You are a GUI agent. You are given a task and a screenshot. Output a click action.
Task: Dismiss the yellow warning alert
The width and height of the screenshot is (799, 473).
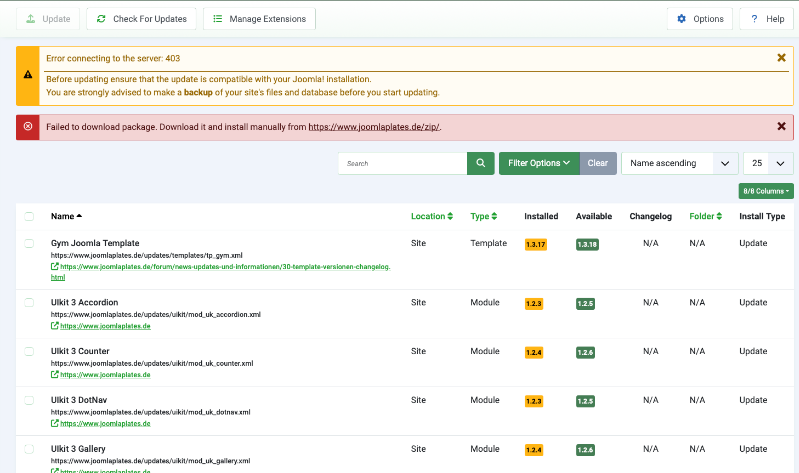pos(781,58)
